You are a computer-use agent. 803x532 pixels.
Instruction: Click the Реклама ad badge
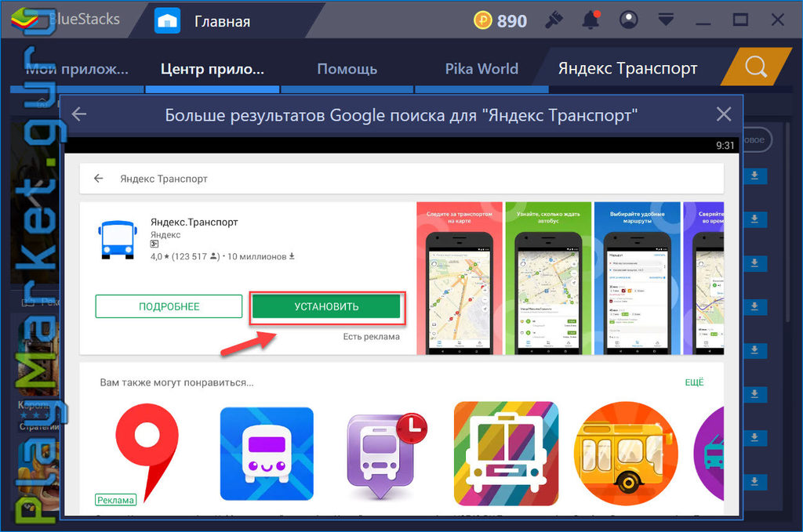(x=116, y=501)
